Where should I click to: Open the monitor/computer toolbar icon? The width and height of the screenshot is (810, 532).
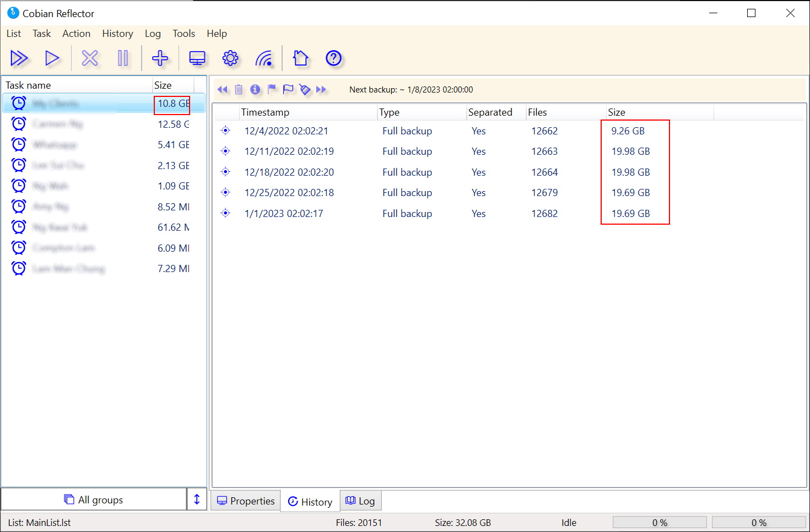(197, 58)
